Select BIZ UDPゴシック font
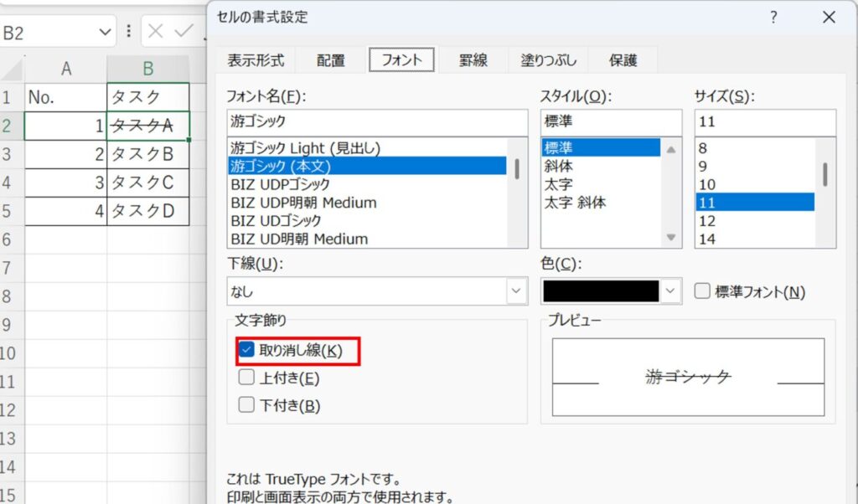Image resolution: width=858 pixels, height=504 pixels. click(x=367, y=184)
